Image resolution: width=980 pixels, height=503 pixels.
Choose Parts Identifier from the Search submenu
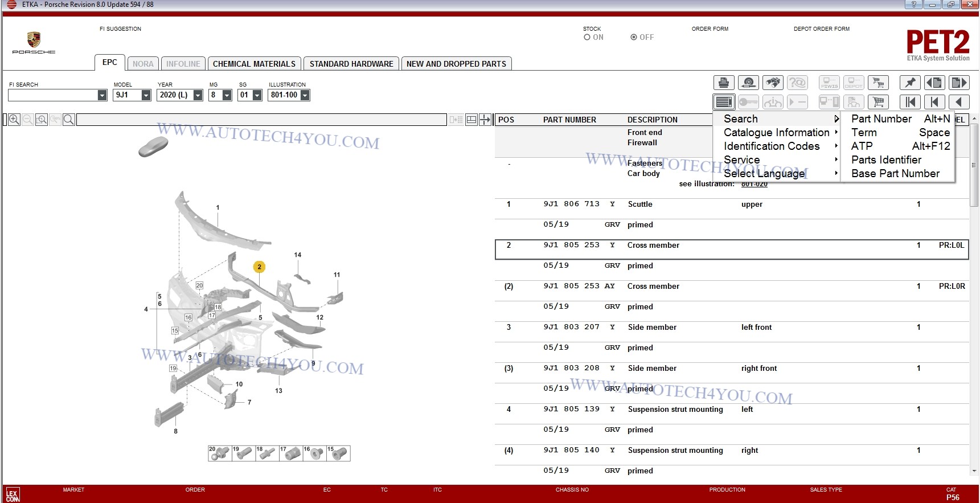886,160
